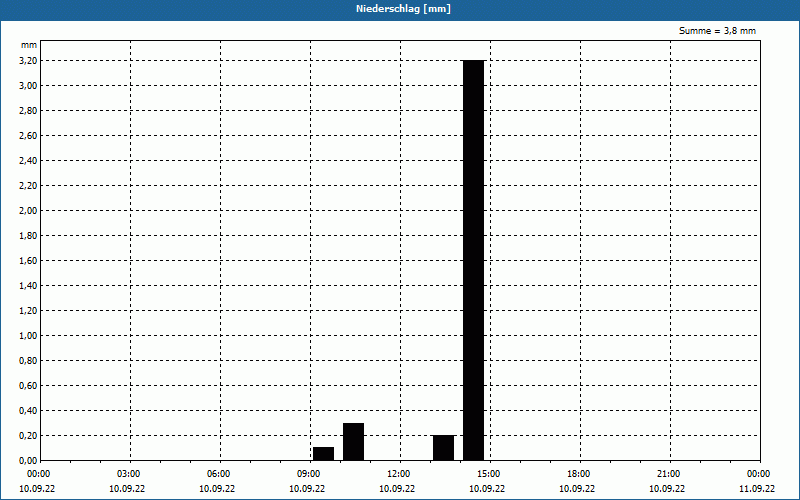Screen dimensions: 800x500
Task: Click the 15:00 time axis label
Action: pos(487,474)
